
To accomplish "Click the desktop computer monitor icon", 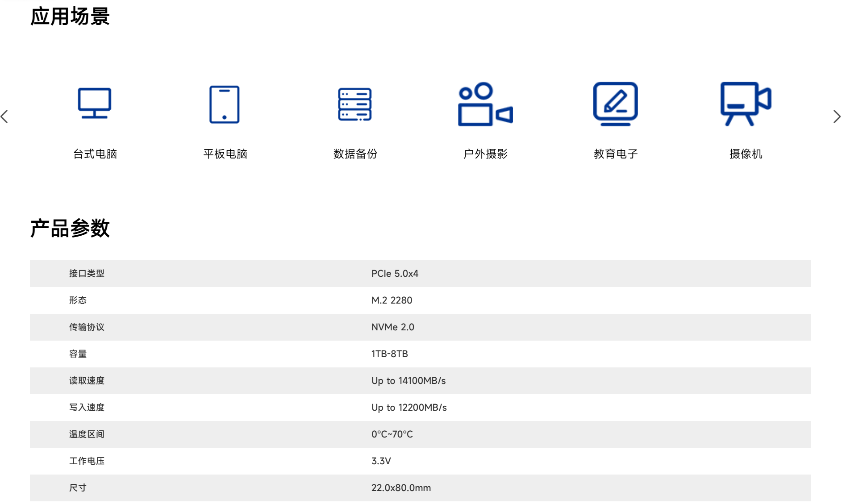I will click(x=95, y=104).
